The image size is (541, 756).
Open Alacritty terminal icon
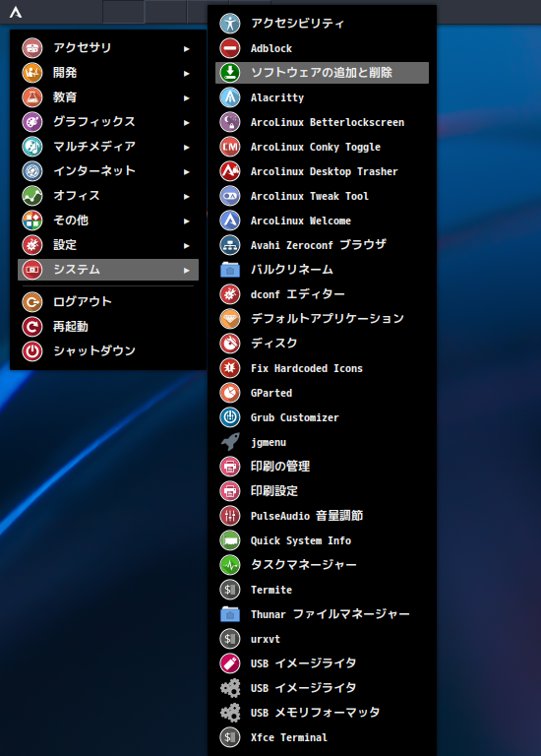point(230,97)
